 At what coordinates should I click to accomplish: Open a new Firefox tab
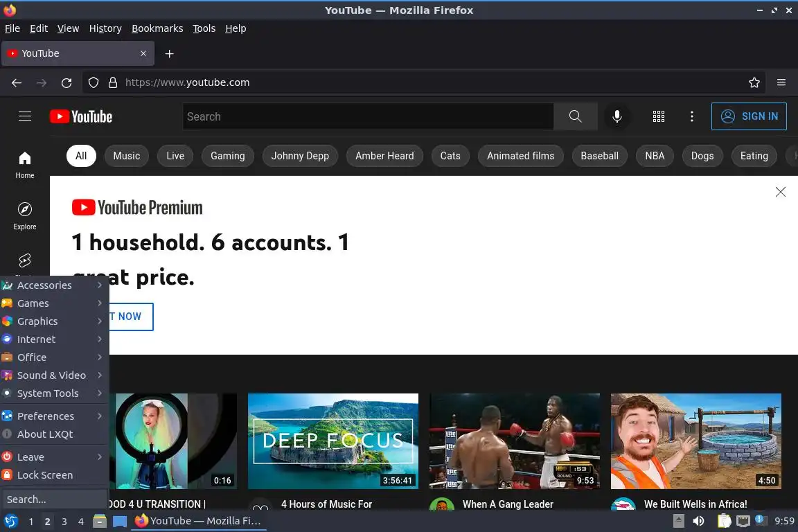[x=170, y=53]
